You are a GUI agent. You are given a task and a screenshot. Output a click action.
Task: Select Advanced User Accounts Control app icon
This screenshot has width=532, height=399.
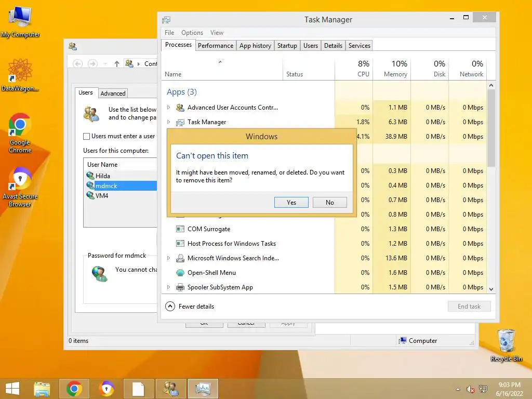point(180,108)
